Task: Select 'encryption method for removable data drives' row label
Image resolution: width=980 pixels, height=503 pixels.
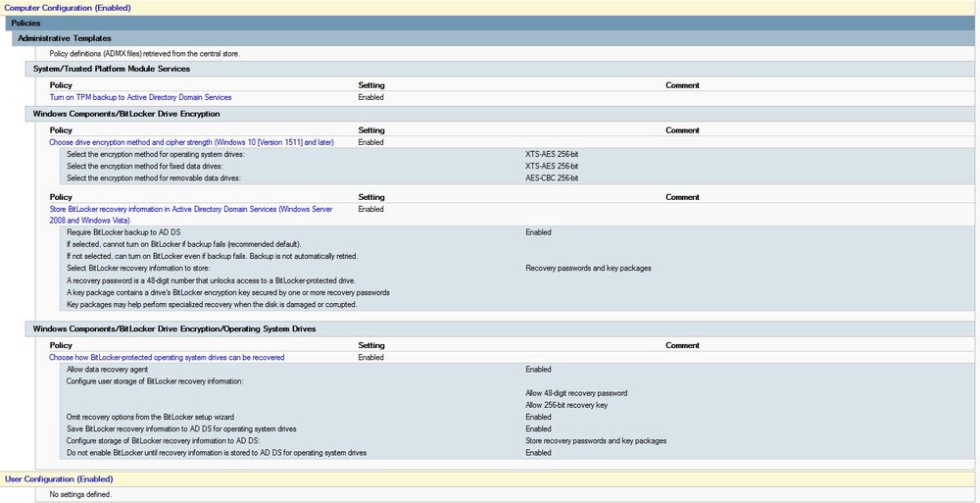Action: tap(154, 178)
